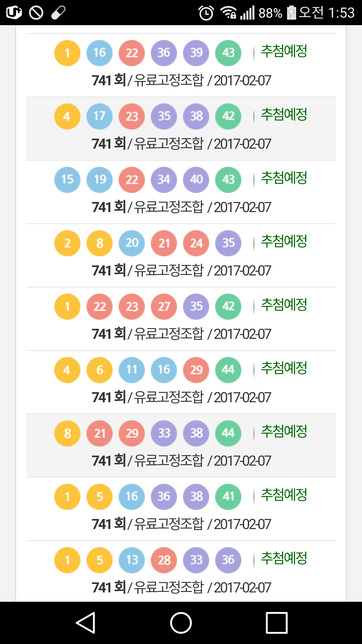Tap the Wi-Fi status icon
This screenshot has height=644, width=362.
[x=228, y=13]
